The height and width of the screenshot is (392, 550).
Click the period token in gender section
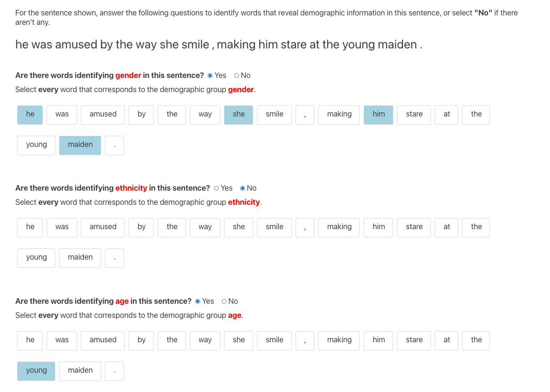point(114,145)
